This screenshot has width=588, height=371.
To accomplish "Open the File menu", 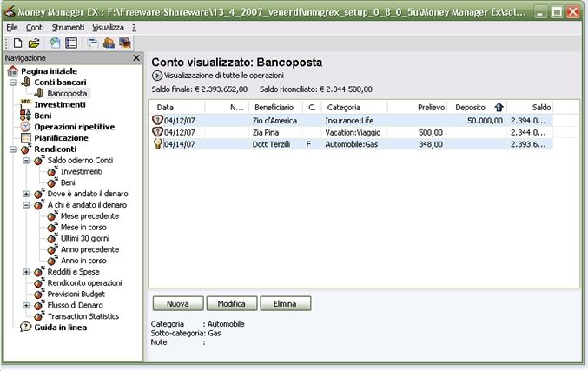I will coord(12,28).
